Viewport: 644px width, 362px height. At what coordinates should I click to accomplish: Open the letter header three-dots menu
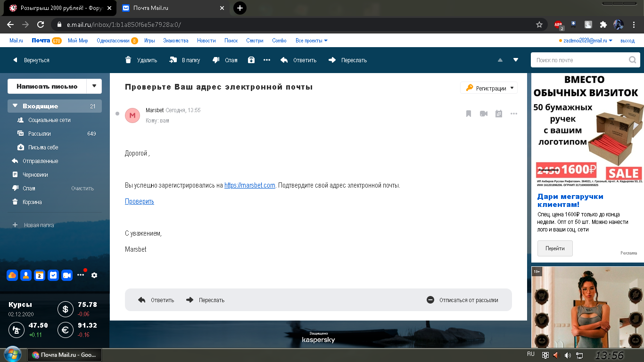pos(514,114)
